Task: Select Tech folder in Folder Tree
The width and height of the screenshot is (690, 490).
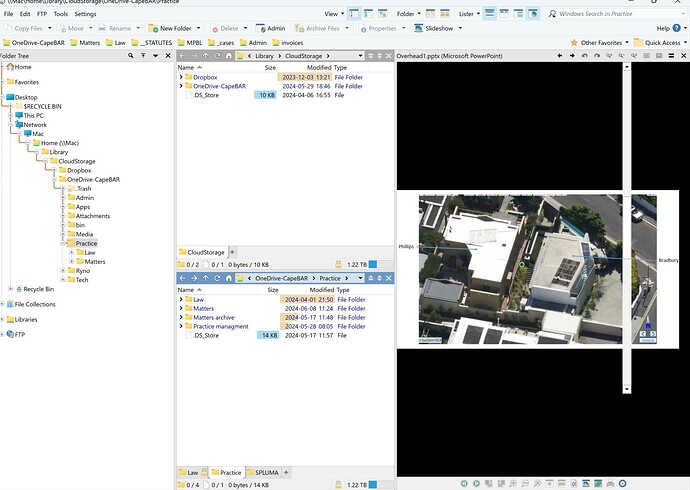Action: tap(82, 280)
